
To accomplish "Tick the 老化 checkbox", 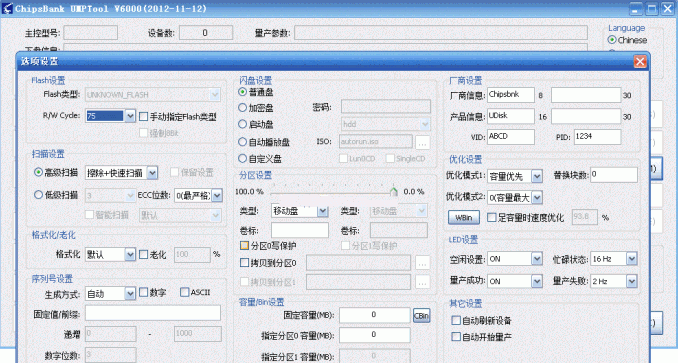I will [x=144, y=255].
